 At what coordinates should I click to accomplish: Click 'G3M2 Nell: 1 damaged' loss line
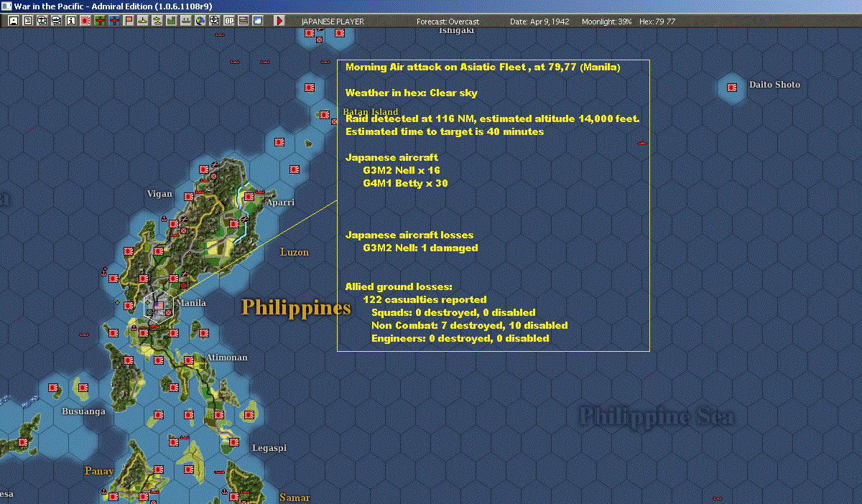420,248
